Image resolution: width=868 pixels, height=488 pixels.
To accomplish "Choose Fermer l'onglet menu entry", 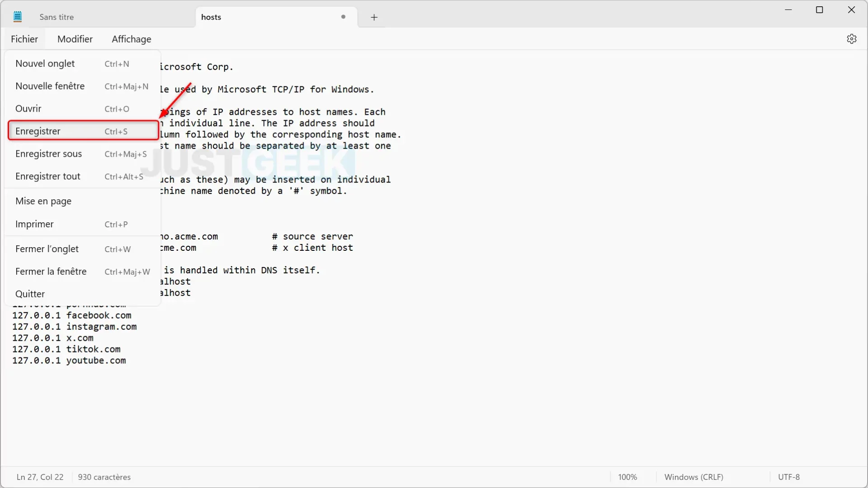I will point(83,249).
